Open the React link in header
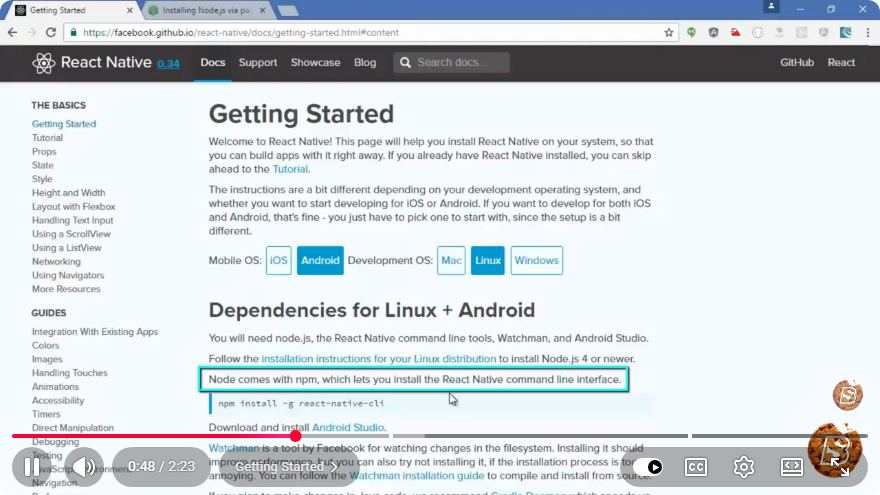This screenshot has height=495, width=880. pos(841,62)
